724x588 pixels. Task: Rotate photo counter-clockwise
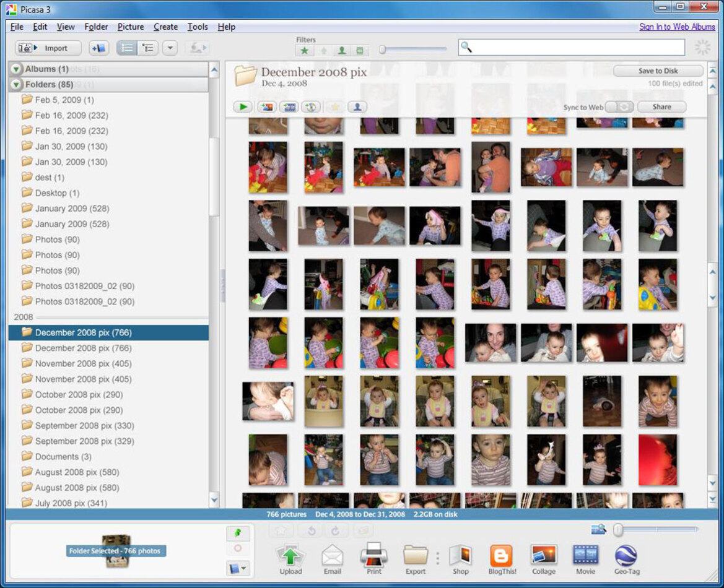pyautogui.click(x=312, y=531)
